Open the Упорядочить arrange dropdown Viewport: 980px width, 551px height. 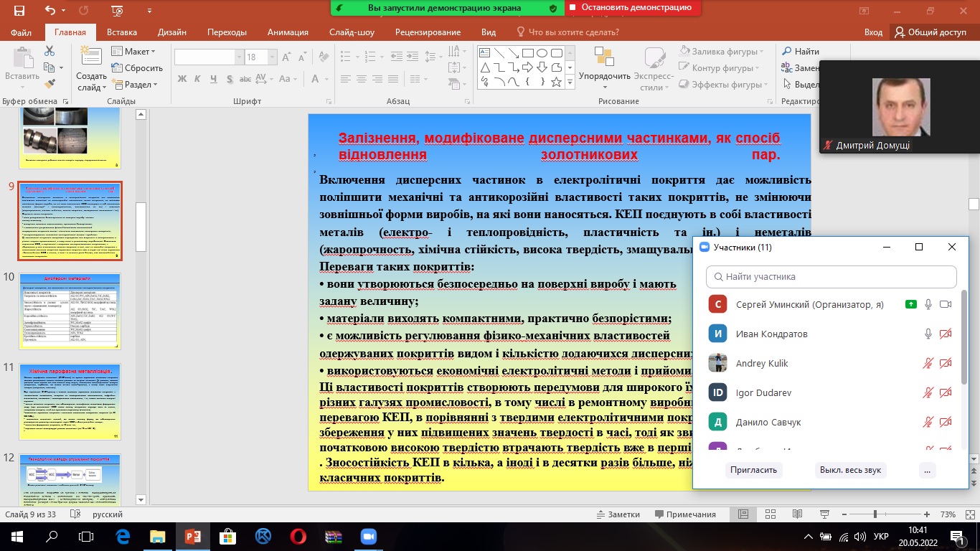pos(604,76)
